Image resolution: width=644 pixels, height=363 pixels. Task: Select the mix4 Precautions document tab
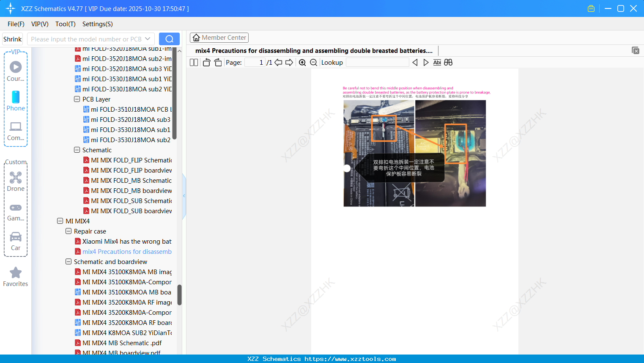pos(314,51)
